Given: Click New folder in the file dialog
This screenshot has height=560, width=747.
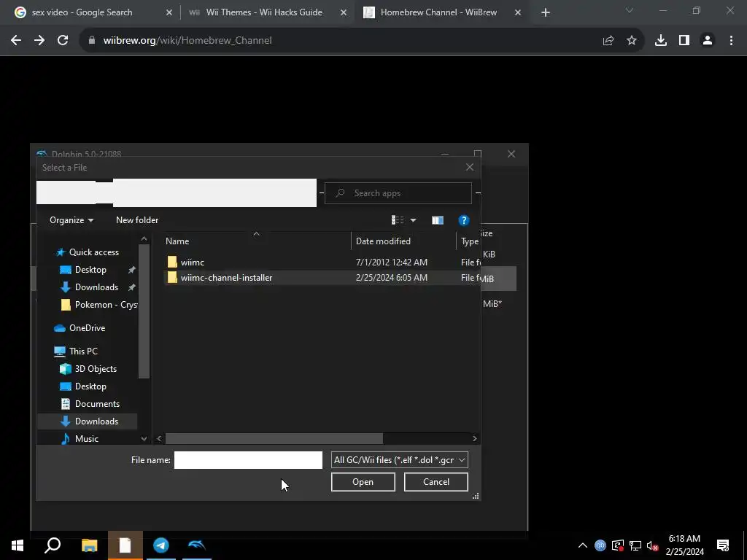Looking at the screenshot, I should coord(137,220).
